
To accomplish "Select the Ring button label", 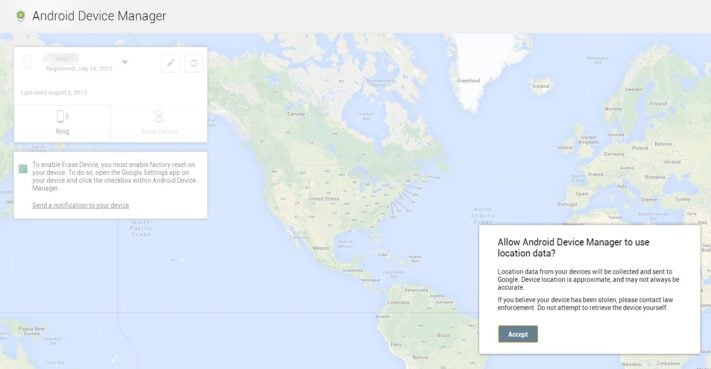I will 62,131.
